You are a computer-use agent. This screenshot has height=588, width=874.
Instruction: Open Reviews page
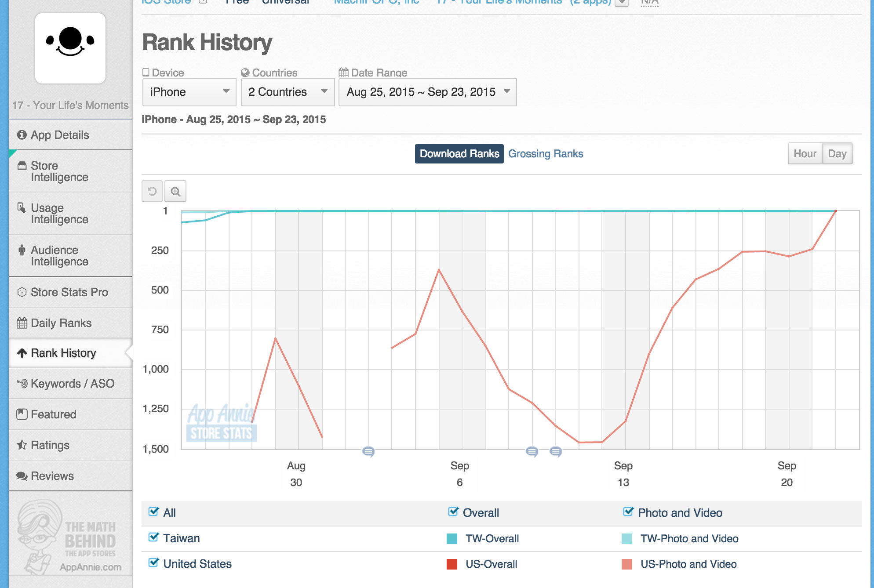click(70, 476)
